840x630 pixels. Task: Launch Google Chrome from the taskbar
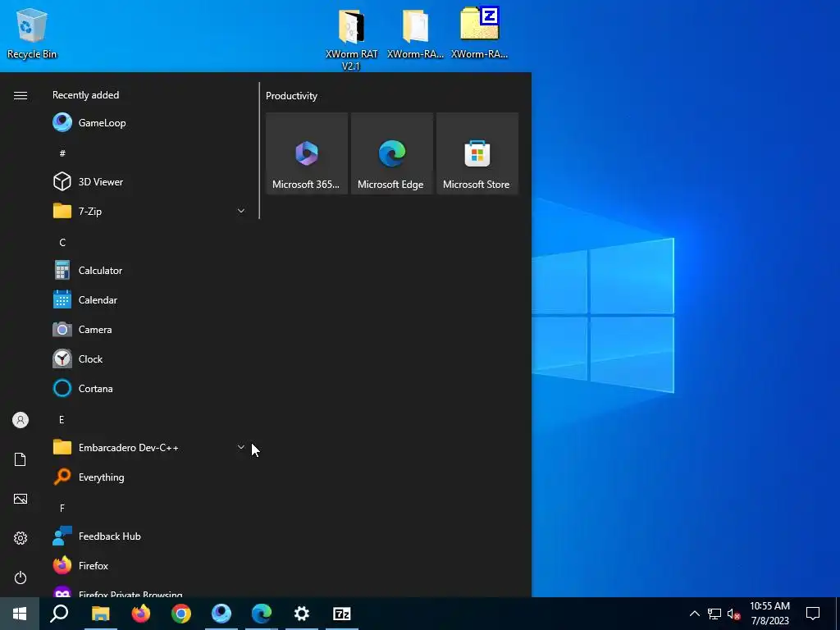click(x=181, y=614)
